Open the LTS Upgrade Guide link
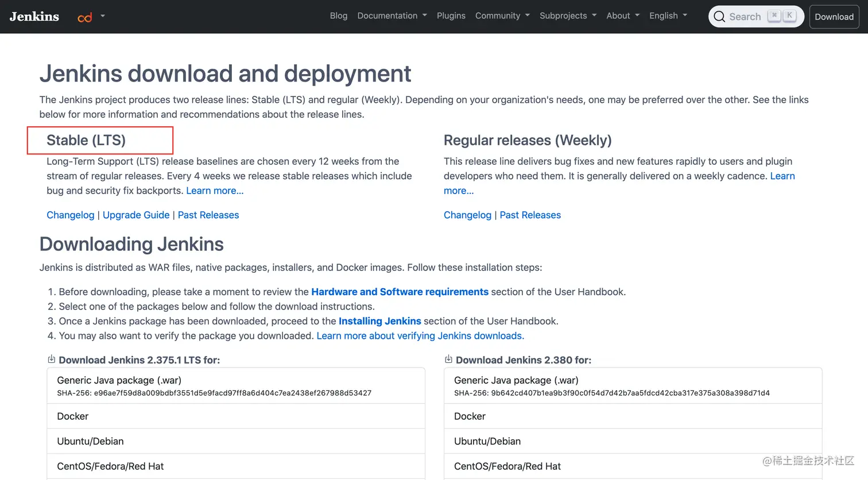This screenshot has width=868, height=480. (x=136, y=215)
